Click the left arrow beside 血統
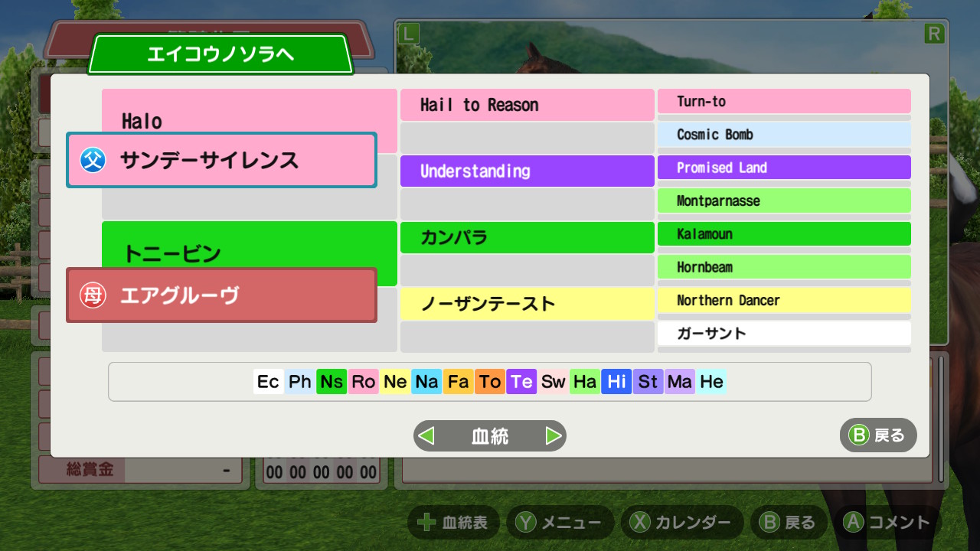Viewport: 980px width, 551px height. 426,436
